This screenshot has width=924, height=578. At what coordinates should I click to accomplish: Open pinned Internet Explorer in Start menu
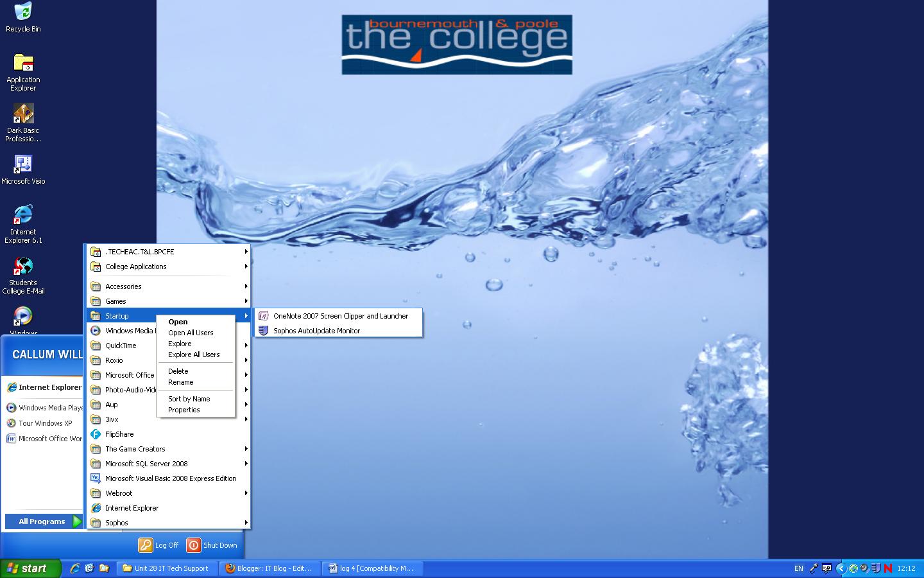pyautogui.click(x=44, y=387)
